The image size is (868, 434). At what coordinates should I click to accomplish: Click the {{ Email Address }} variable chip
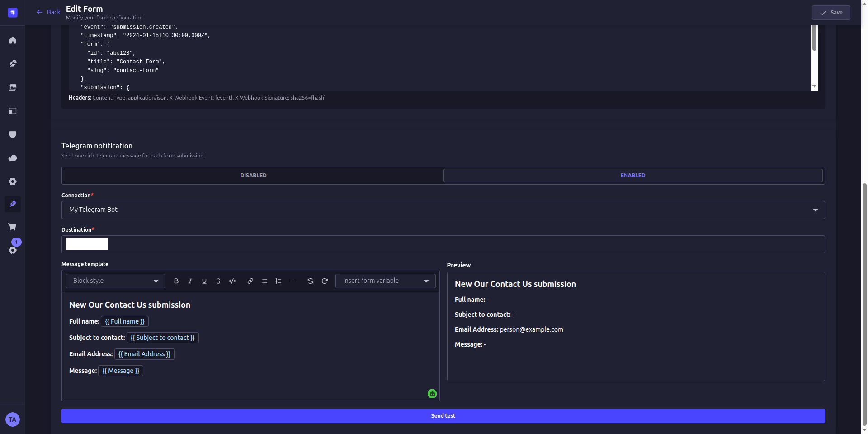point(144,354)
